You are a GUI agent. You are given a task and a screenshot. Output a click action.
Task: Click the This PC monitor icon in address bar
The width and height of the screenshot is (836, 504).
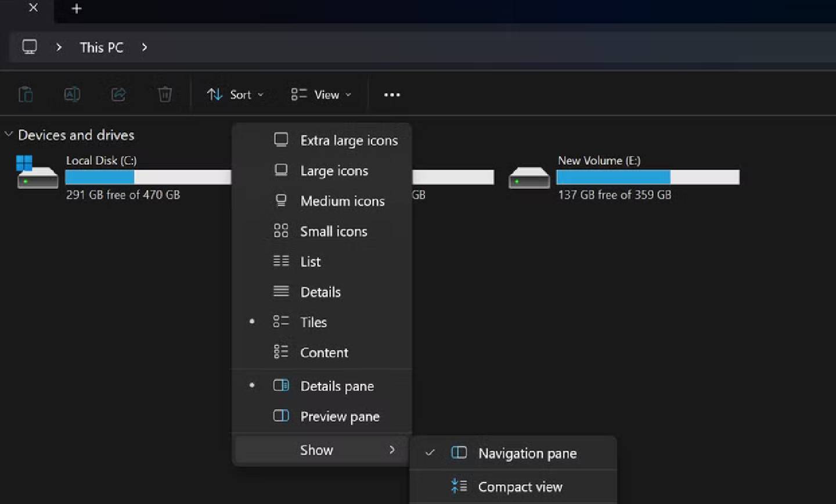point(30,47)
